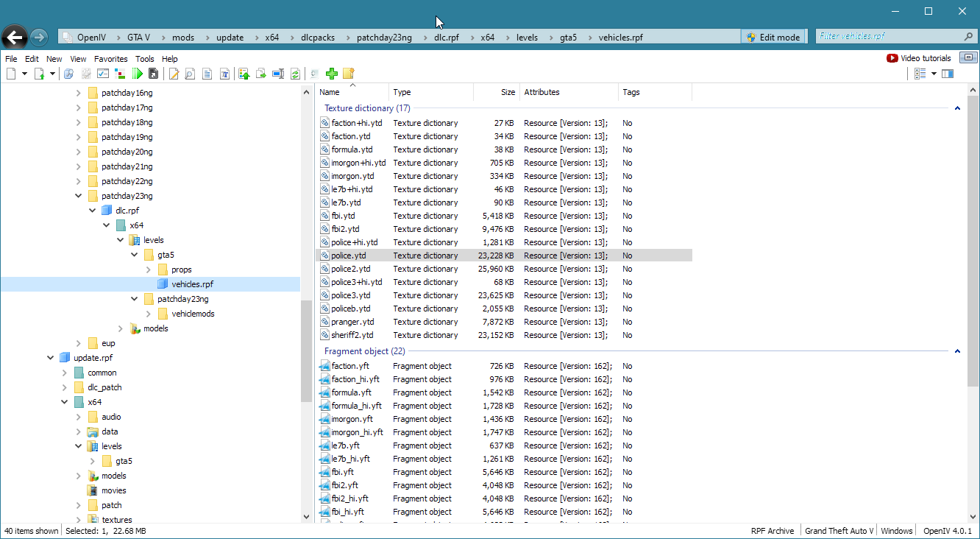Image resolution: width=980 pixels, height=539 pixels.
Task: Toggle the compact view button beside Video tutorials
Action: click(x=969, y=57)
